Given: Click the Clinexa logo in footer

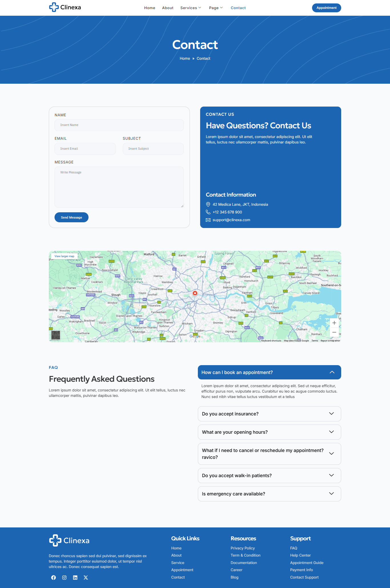Looking at the screenshot, I should [x=69, y=540].
